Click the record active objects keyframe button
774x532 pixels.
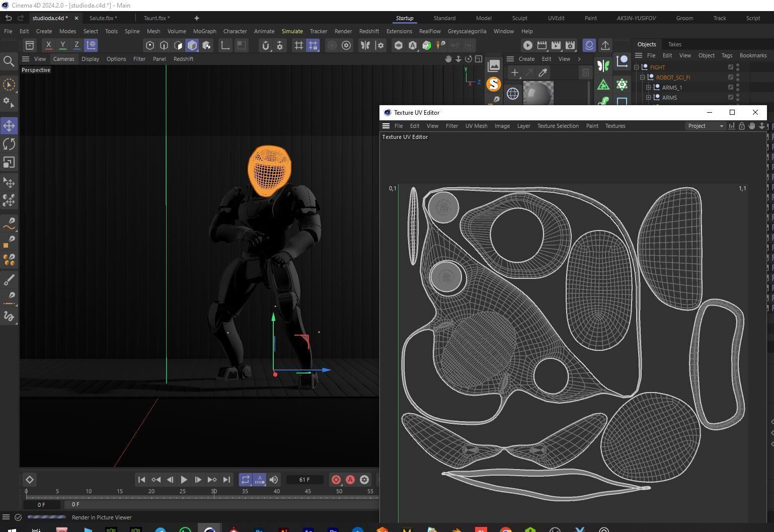pyautogui.click(x=336, y=480)
